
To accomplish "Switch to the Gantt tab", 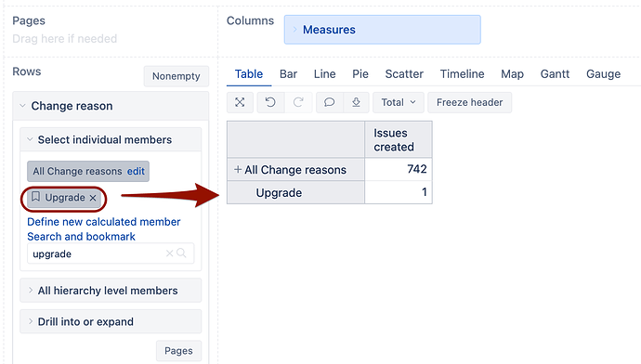I will 555,74.
